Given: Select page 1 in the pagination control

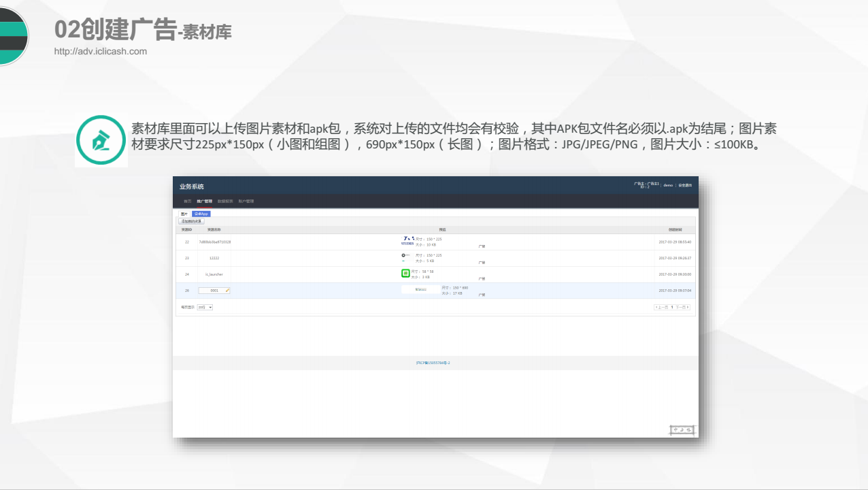Looking at the screenshot, I should pyautogui.click(x=672, y=308).
